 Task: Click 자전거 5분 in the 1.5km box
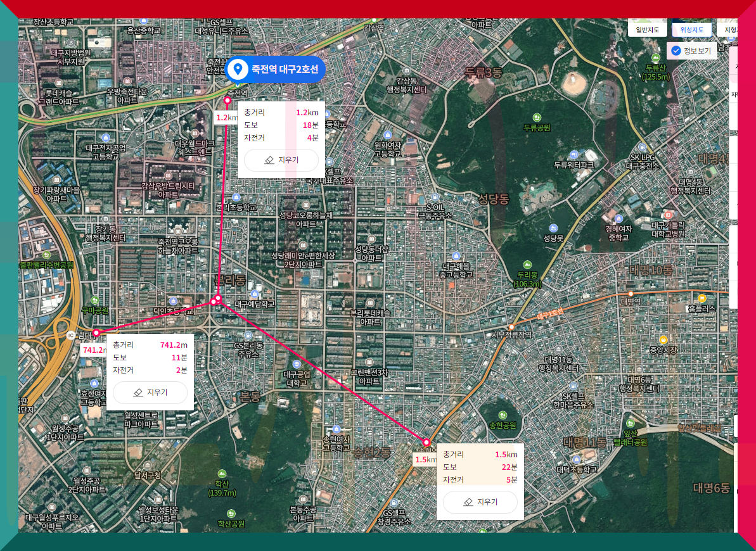[x=480, y=479]
